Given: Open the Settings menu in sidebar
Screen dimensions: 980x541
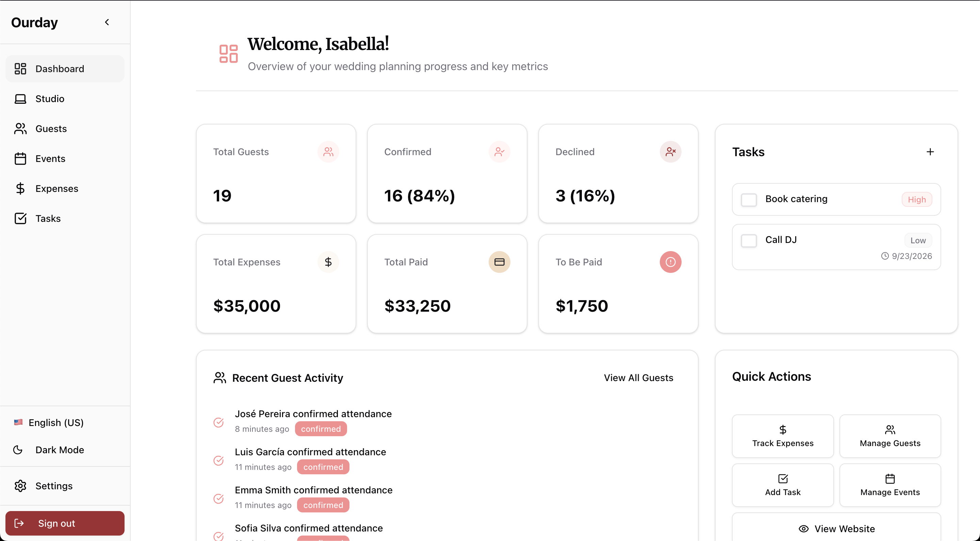Looking at the screenshot, I should (x=54, y=486).
